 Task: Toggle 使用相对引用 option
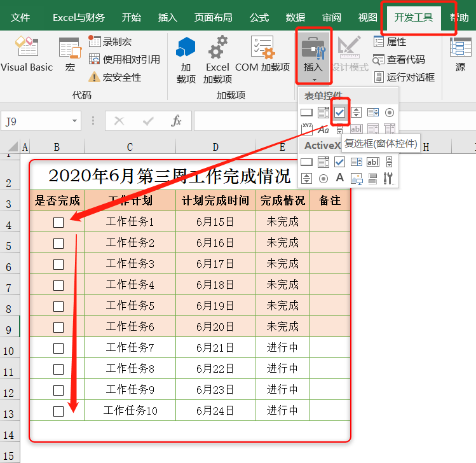[x=125, y=59]
